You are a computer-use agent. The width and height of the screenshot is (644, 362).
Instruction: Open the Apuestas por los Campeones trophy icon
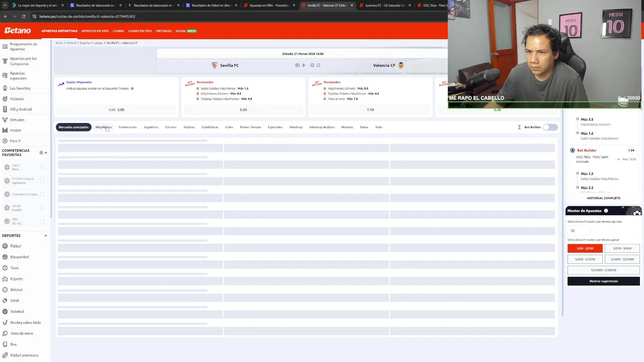(x=5, y=61)
